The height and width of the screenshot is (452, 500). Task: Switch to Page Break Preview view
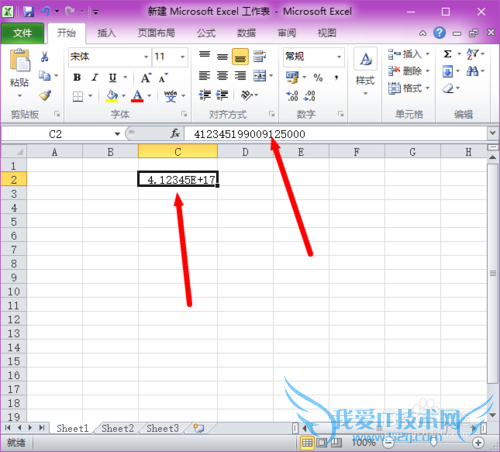tap(336, 443)
